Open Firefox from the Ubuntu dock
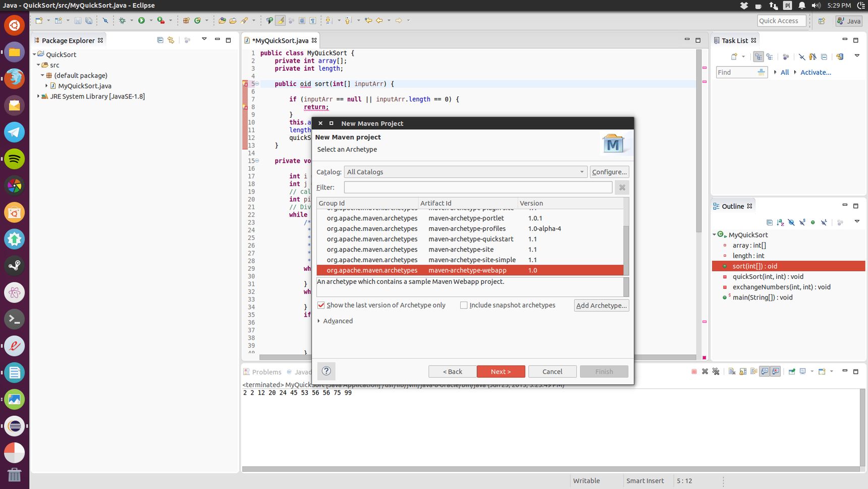Image resolution: width=868 pixels, height=489 pixels. tap(14, 78)
